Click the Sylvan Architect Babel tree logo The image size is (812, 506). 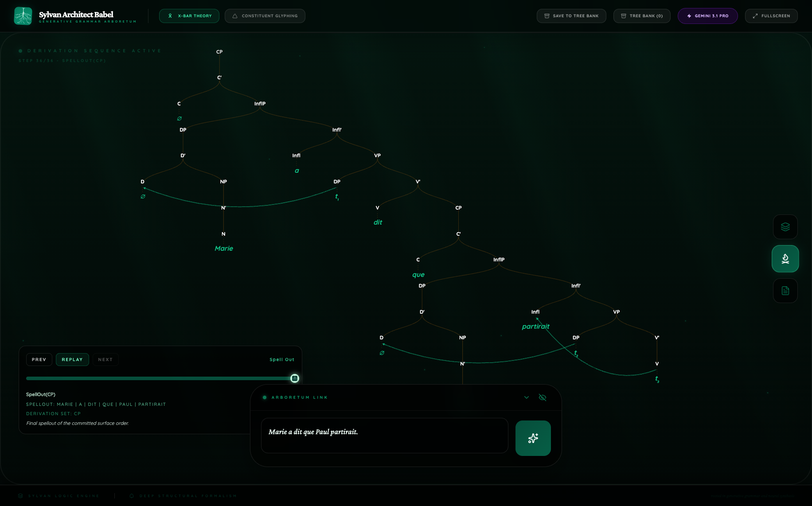(x=23, y=16)
